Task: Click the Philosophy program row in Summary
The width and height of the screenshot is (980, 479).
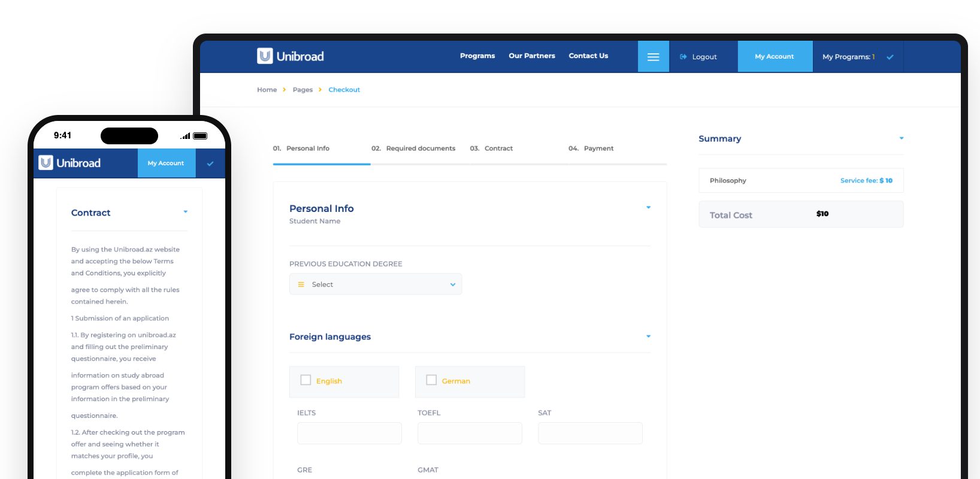Action: click(801, 180)
